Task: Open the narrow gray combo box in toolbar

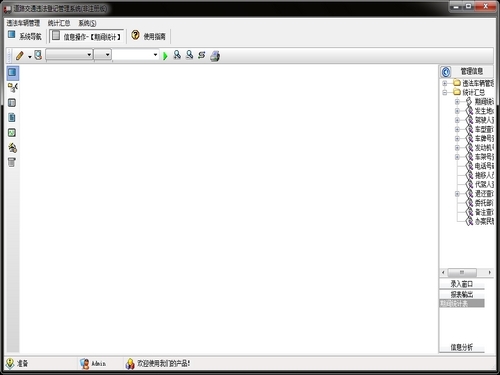Action: pos(102,54)
